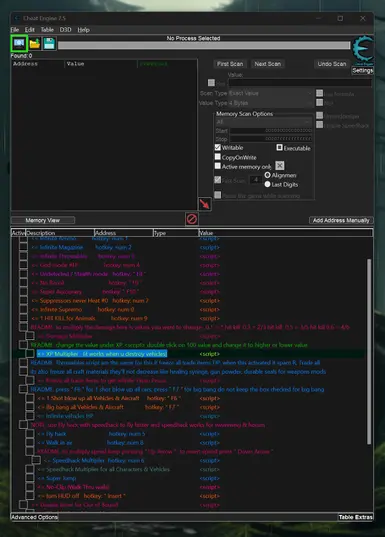Open Settings under the logo
This screenshot has width=385, height=537.
click(x=362, y=71)
